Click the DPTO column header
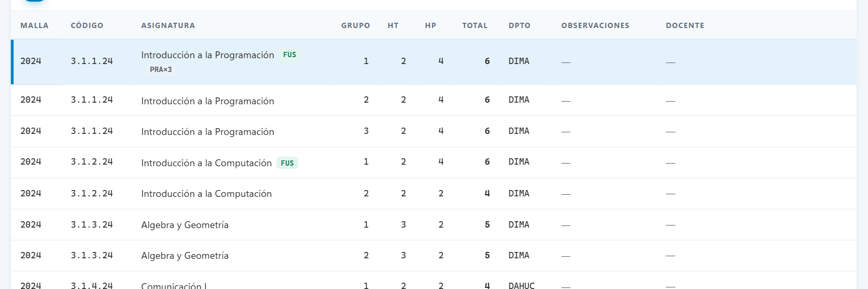This screenshot has width=868, height=289. 519,25
